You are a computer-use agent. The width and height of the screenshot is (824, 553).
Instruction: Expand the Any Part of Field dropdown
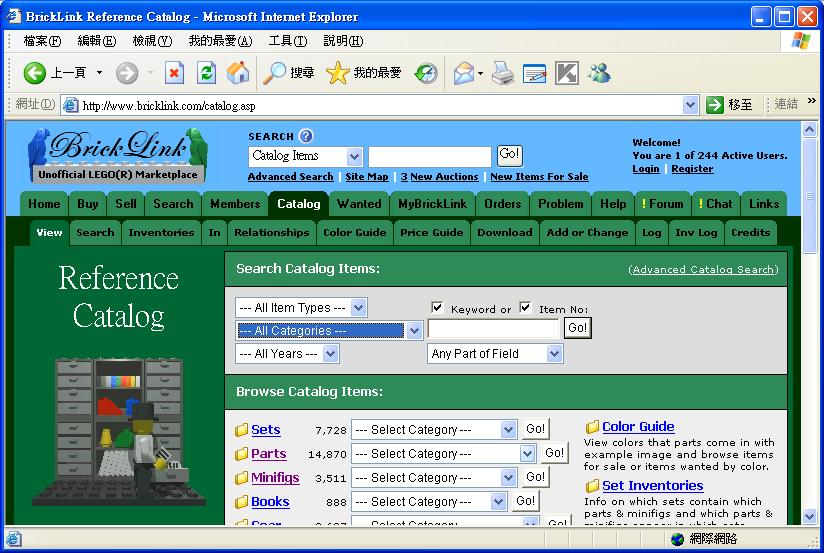(x=554, y=354)
